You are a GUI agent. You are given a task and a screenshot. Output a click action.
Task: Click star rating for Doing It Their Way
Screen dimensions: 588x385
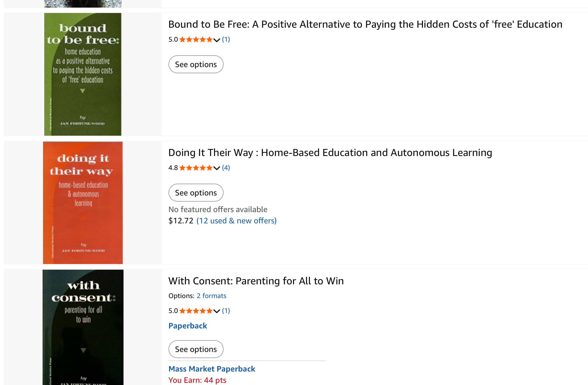(196, 168)
